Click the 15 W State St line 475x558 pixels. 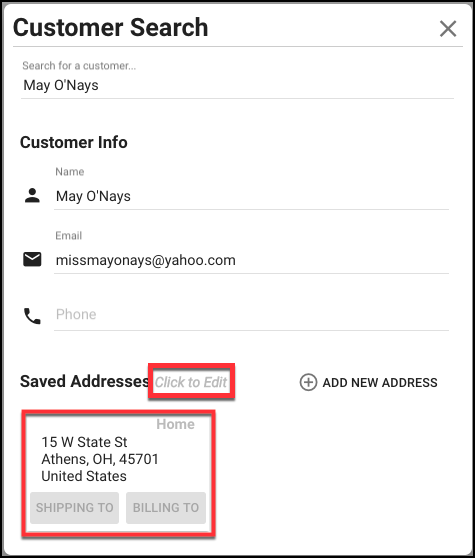pyautogui.click(x=84, y=442)
